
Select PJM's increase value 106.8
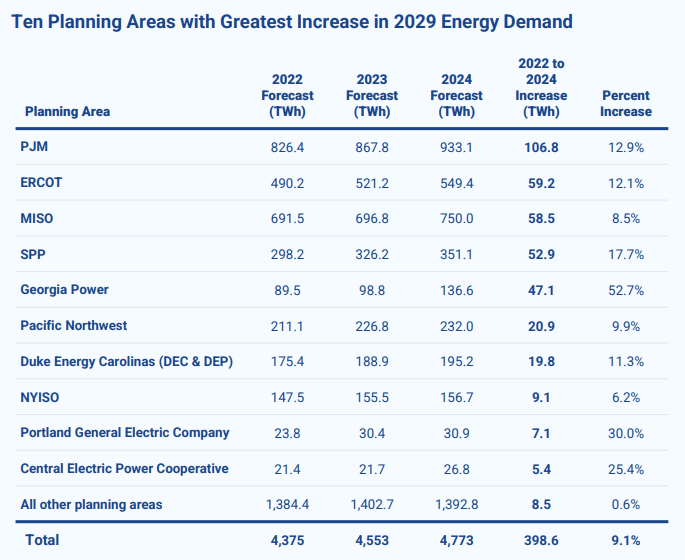pyautogui.click(x=541, y=148)
